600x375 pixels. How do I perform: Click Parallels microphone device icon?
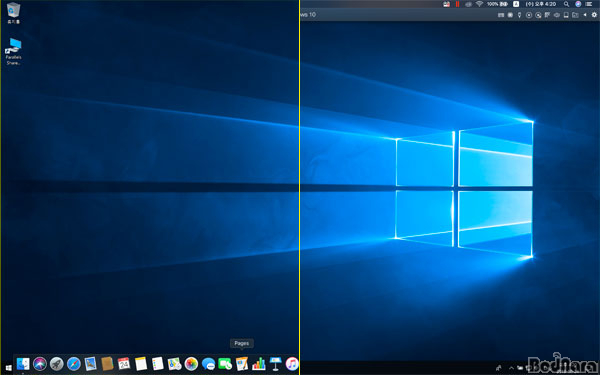pos(519,15)
